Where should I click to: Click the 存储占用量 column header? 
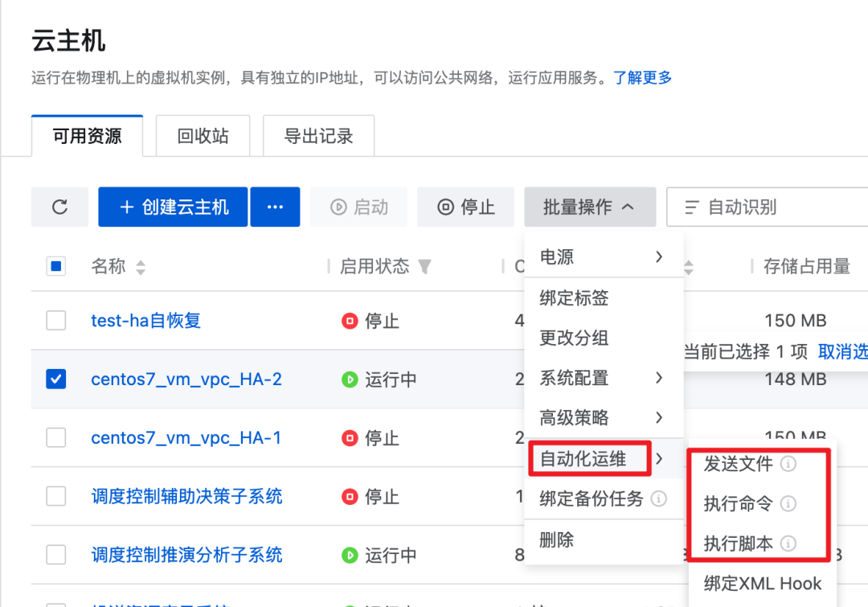(x=807, y=266)
